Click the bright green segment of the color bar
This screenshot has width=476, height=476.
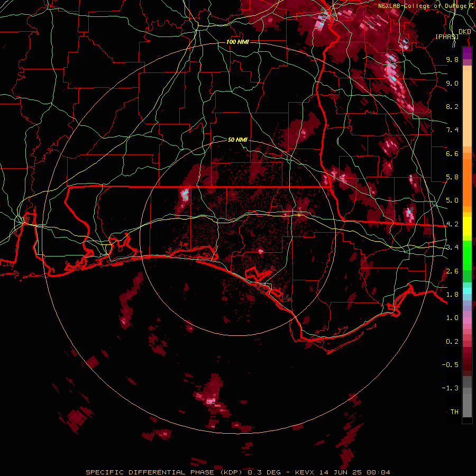coord(467,257)
